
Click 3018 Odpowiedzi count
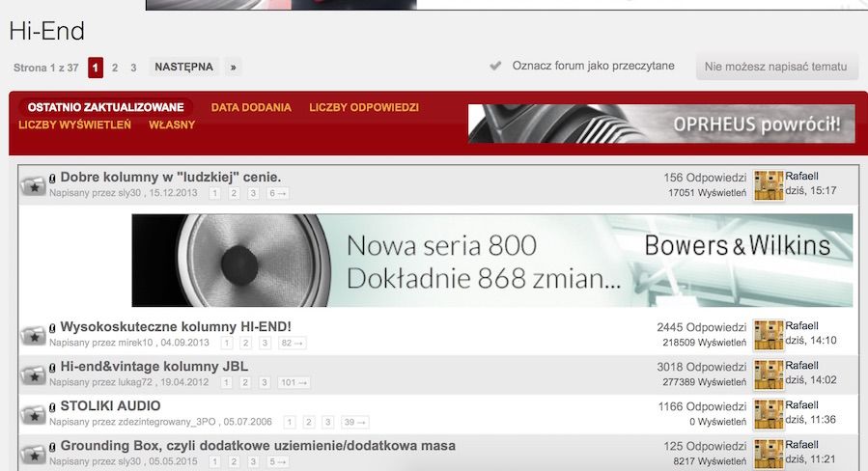tap(701, 367)
